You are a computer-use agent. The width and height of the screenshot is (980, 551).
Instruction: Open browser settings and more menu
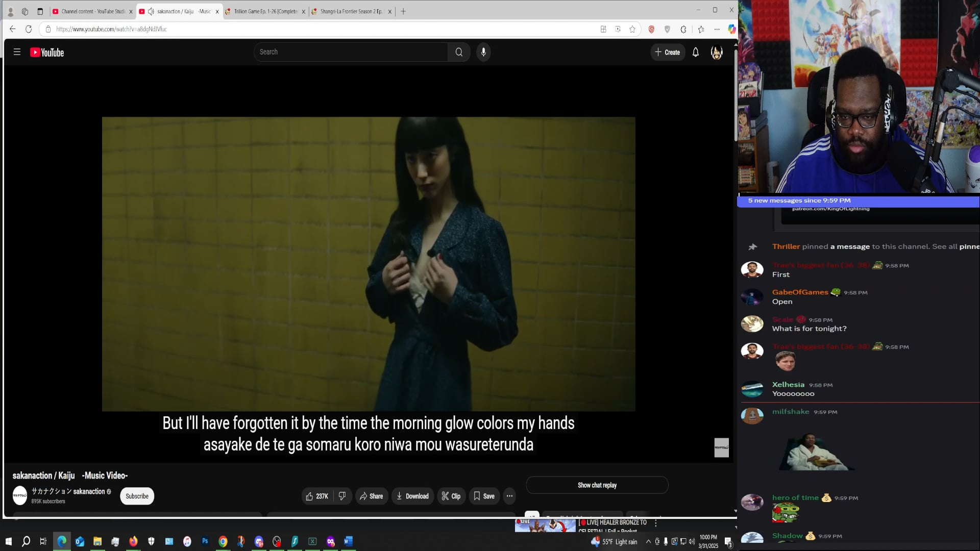(717, 29)
